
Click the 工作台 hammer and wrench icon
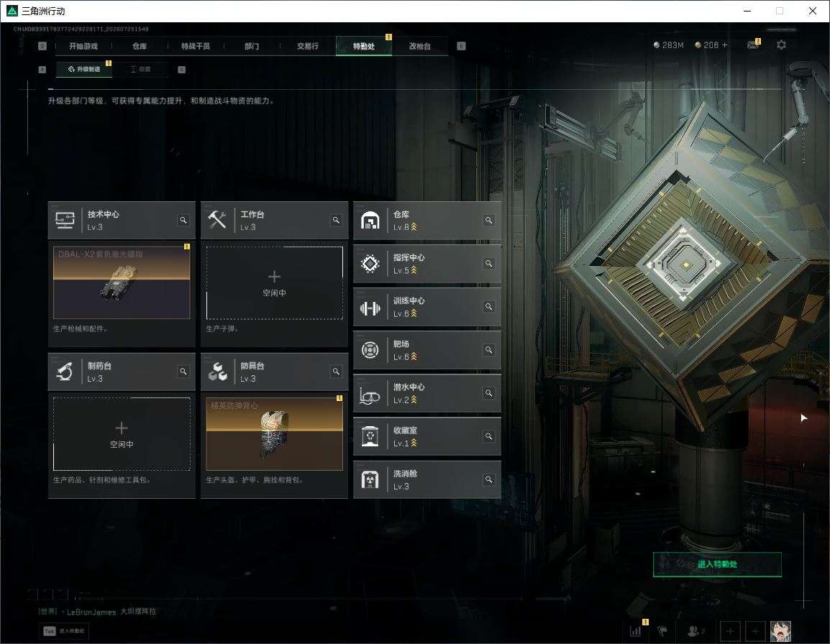[217, 220]
